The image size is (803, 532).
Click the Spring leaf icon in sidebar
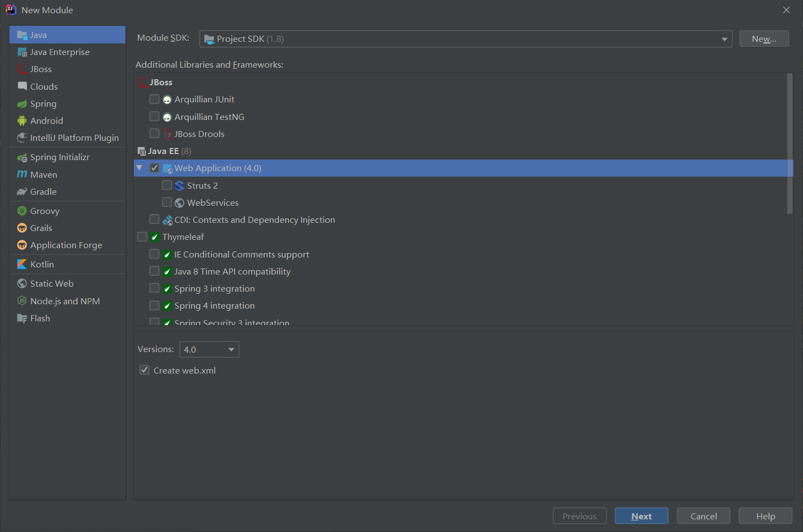(22, 103)
